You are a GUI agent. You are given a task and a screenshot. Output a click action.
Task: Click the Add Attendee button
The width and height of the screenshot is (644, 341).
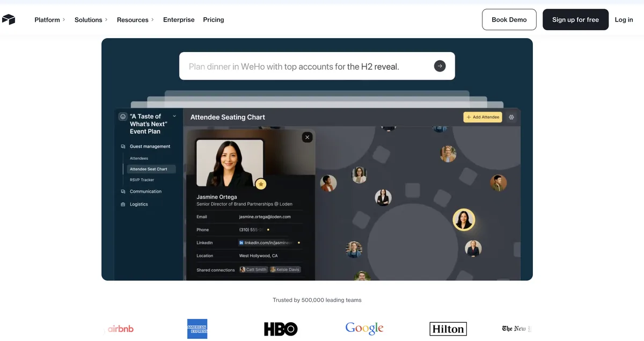(482, 117)
